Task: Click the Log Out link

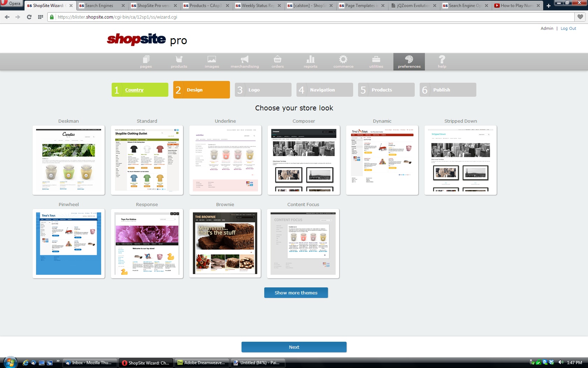Action: pos(568,28)
